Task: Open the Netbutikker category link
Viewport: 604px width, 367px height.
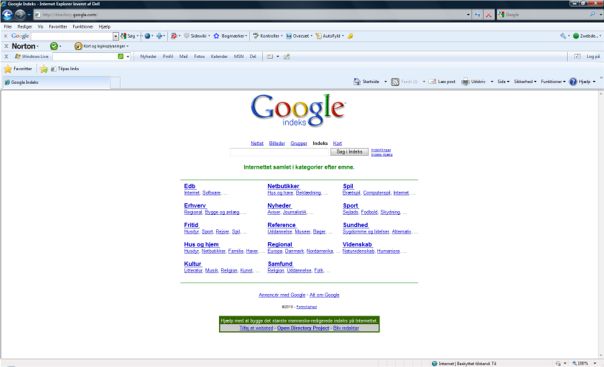Action: (283, 186)
